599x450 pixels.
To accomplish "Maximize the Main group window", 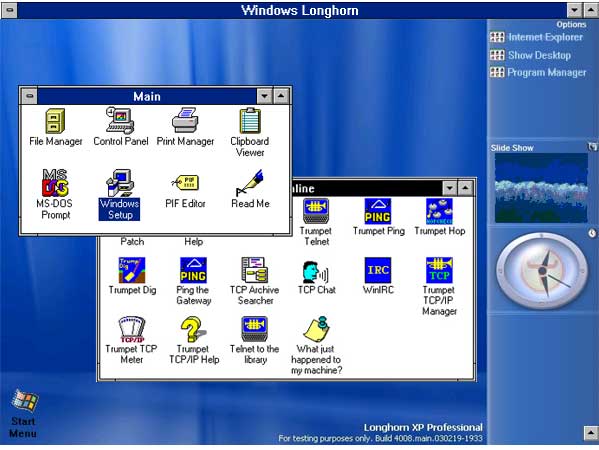I will [281, 96].
